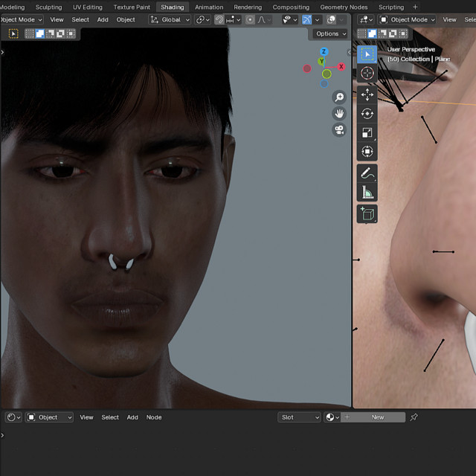
Task: Open the Node menu in shader editor
Action: coord(154,417)
